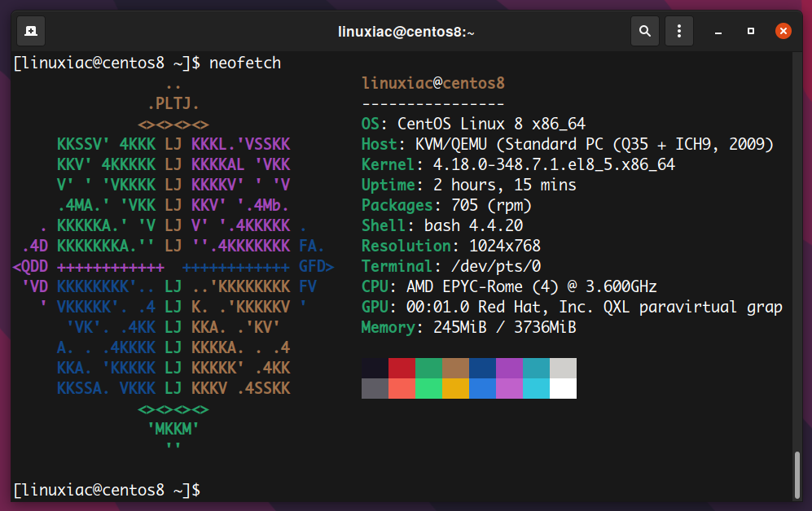Click the Terminal /dev/pts/0 line
This screenshot has height=511, width=812.
451,266
